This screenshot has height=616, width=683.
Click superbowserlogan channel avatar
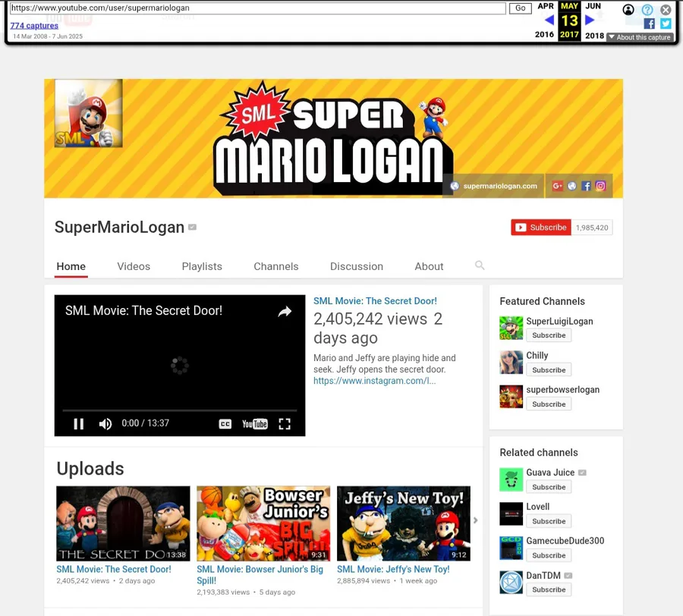tap(511, 397)
